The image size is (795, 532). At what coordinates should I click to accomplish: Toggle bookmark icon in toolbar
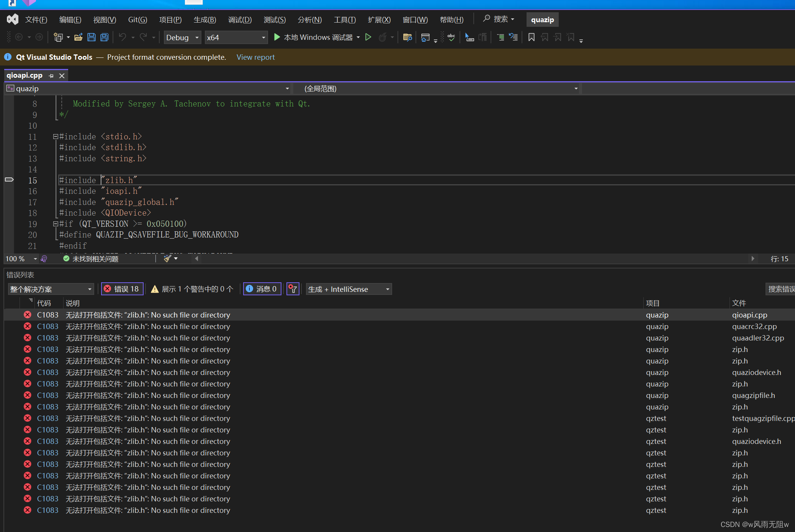pos(531,37)
